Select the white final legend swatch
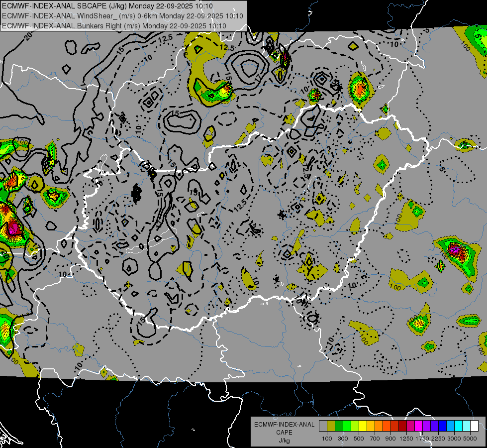Viewport: 487px width, 448px height. click(474, 426)
